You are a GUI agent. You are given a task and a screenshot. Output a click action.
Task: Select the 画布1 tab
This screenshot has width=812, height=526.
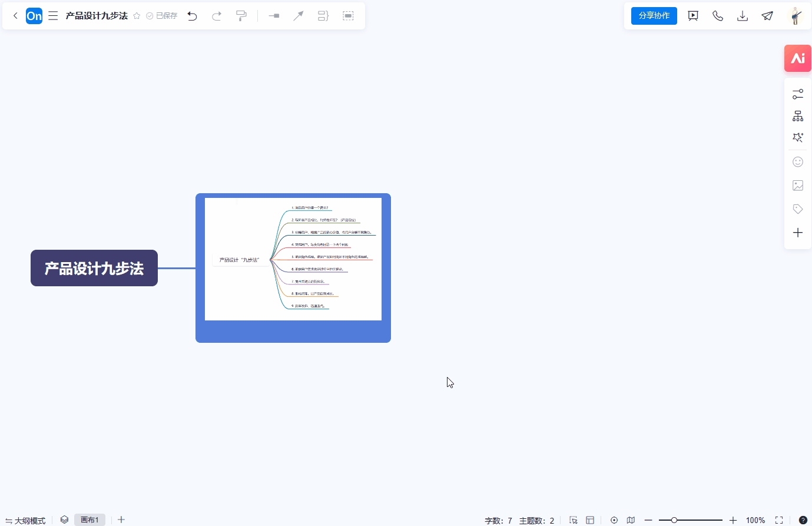coord(90,520)
